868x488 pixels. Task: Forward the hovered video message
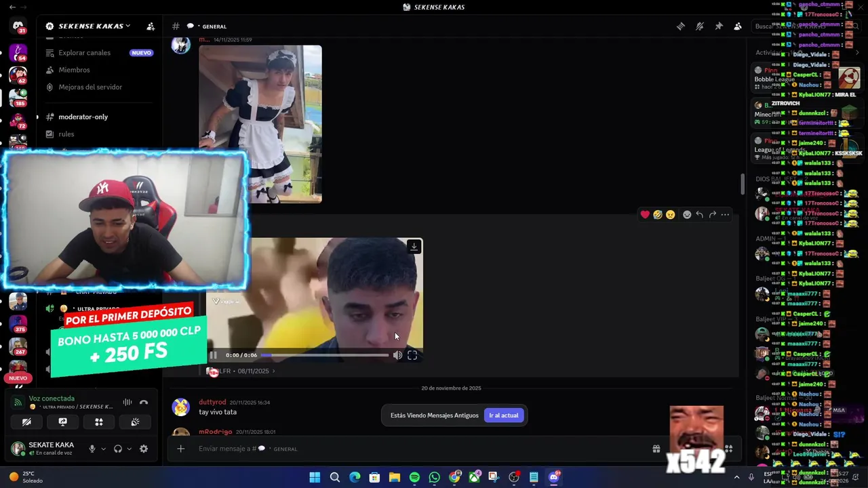coord(712,214)
